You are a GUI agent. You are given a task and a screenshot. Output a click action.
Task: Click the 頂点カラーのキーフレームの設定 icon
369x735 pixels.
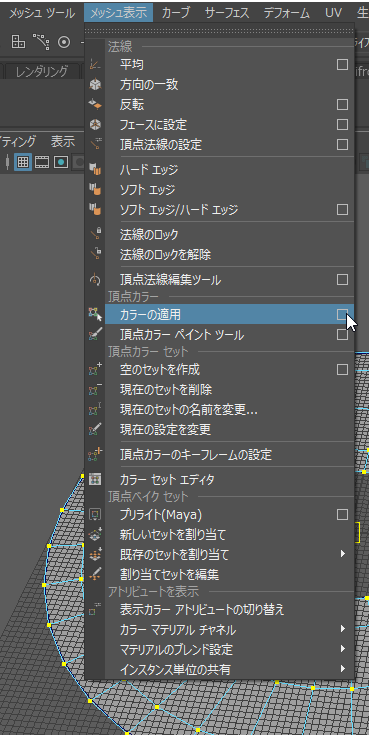point(95,454)
